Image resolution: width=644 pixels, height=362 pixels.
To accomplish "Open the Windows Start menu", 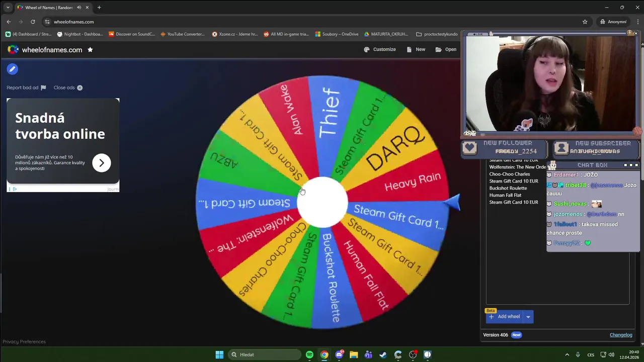I will [219, 354].
